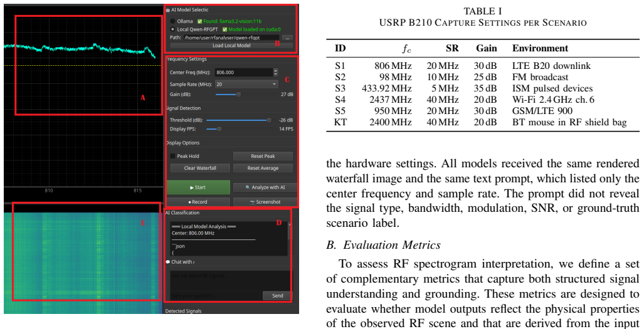Click the Clear Waterfall button
The image size is (644, 329).
pyautogui.click(x=200, y=168)
